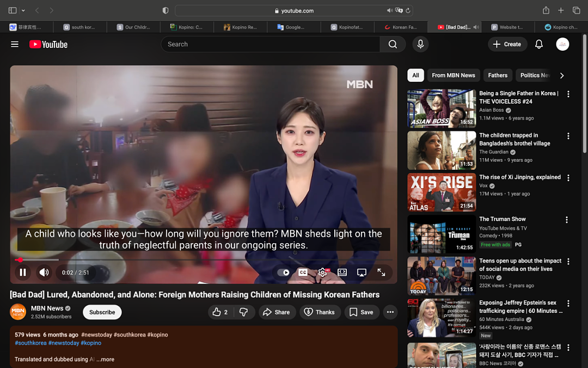
Task: Switch to the Our Childr... tab
Action: tap(133, 27)
